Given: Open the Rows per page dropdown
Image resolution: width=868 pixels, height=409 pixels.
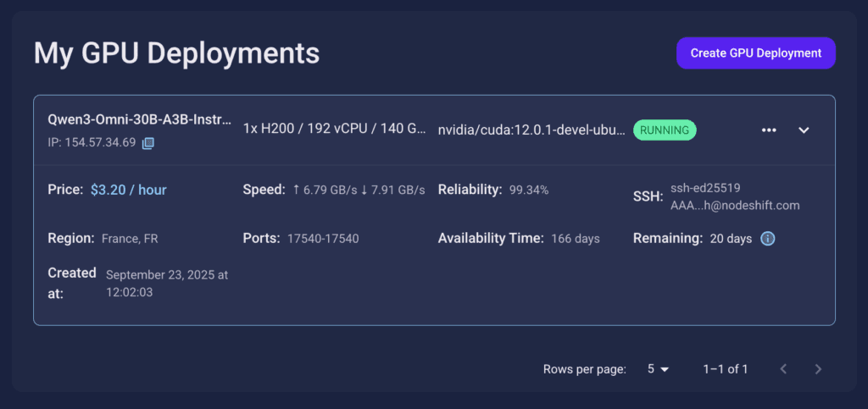Looking at the screenshot, I should [658, 369].
